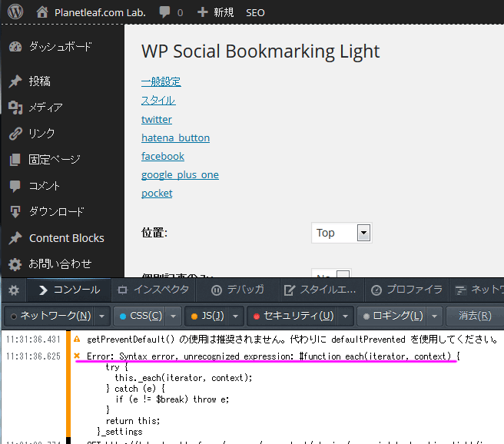Click the コメント bubble icon in sidebar
Image resolution: width=504 pixels, height=444 pixels.
[15, 186]
